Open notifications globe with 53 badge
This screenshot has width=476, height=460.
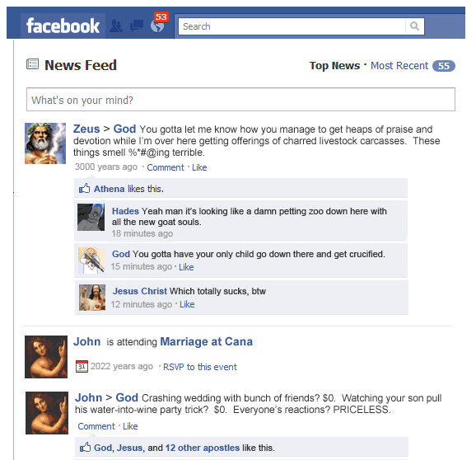coord(158,24)
